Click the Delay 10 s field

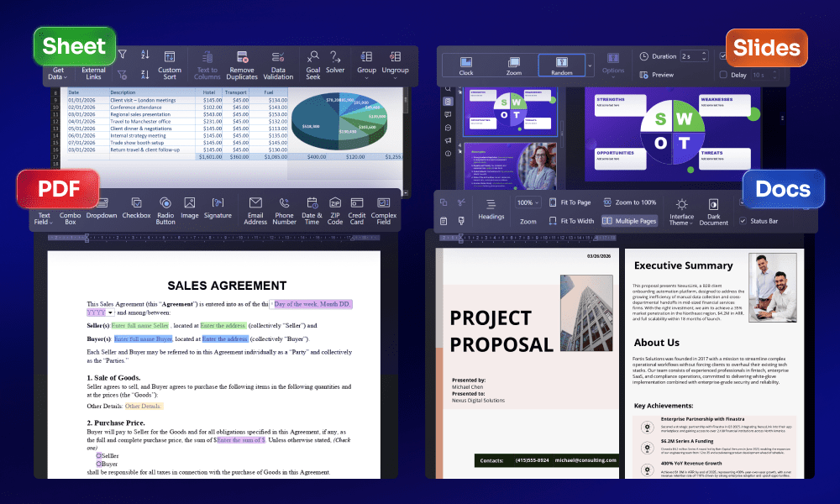coord(764,75)
